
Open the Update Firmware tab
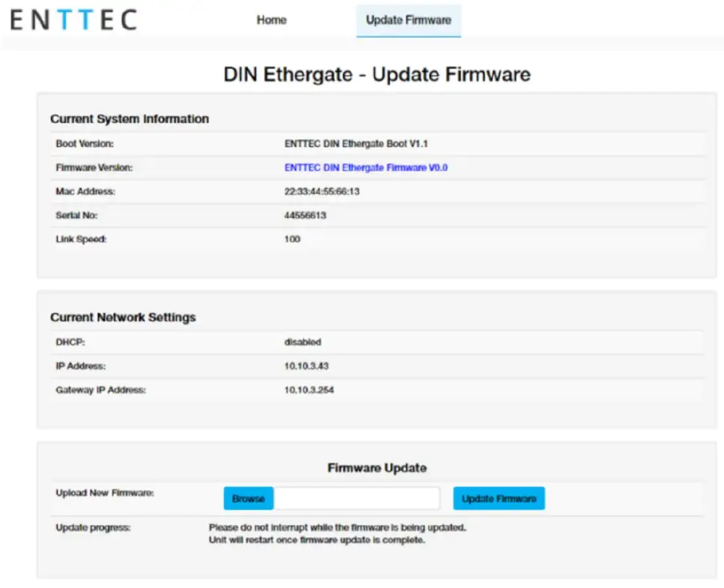pos(408,20)
